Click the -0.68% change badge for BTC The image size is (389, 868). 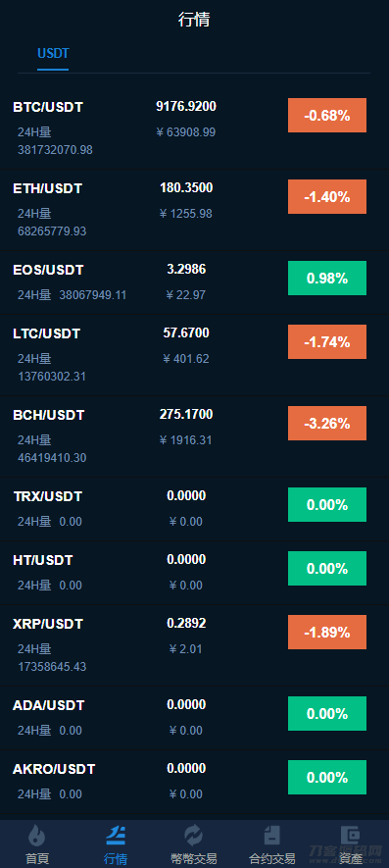327,115
